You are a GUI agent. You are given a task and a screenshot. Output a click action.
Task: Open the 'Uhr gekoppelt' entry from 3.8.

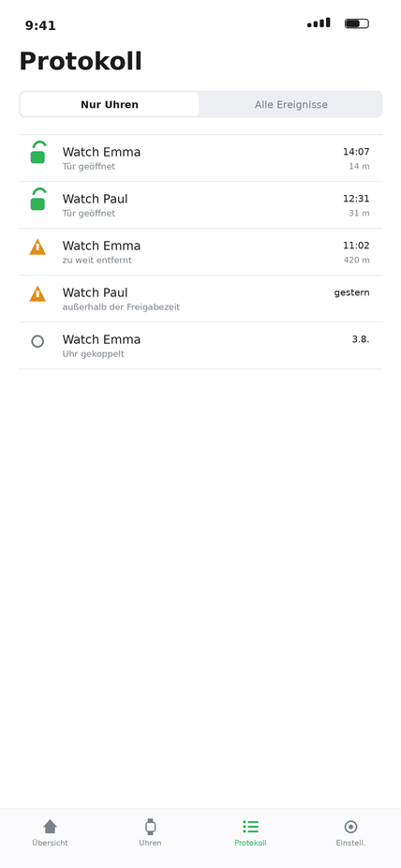click(x=200, y=346)
